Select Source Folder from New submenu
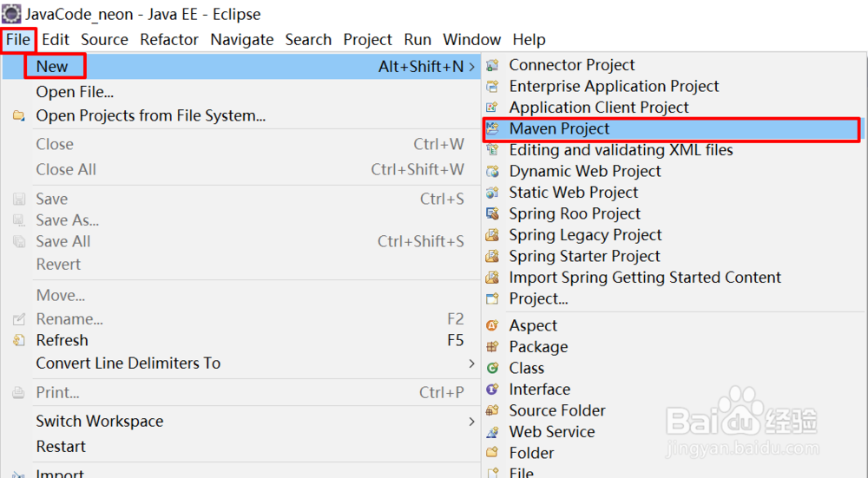The width and height of the screenshot is (868, 478). coord(557,411)
